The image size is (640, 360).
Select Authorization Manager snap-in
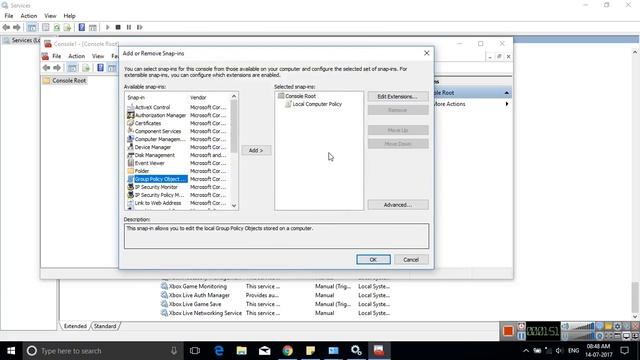pyautogui.click(x=157, y=115)
